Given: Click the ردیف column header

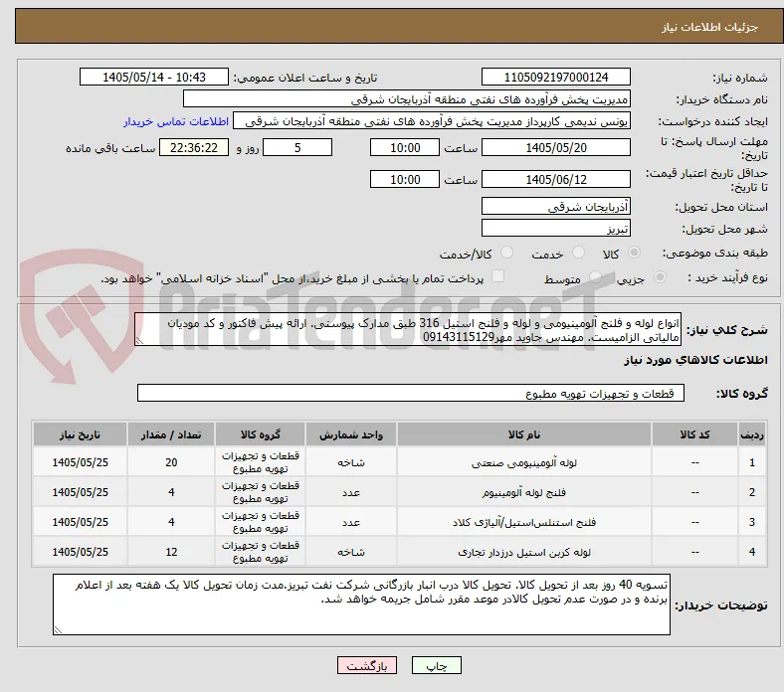Looking at the screenshot, I should pyautogui.click(x=752, y=434).
